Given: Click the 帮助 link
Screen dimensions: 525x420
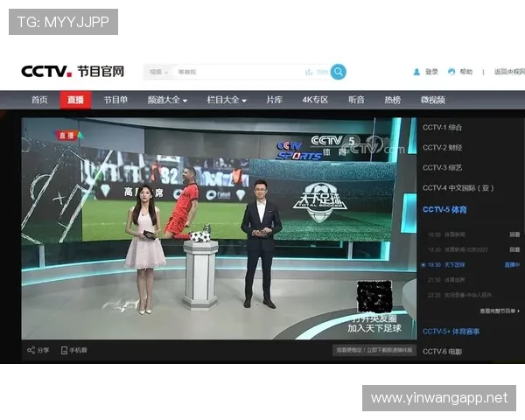Looking at the screenshot, I should (x=465, y=72).
